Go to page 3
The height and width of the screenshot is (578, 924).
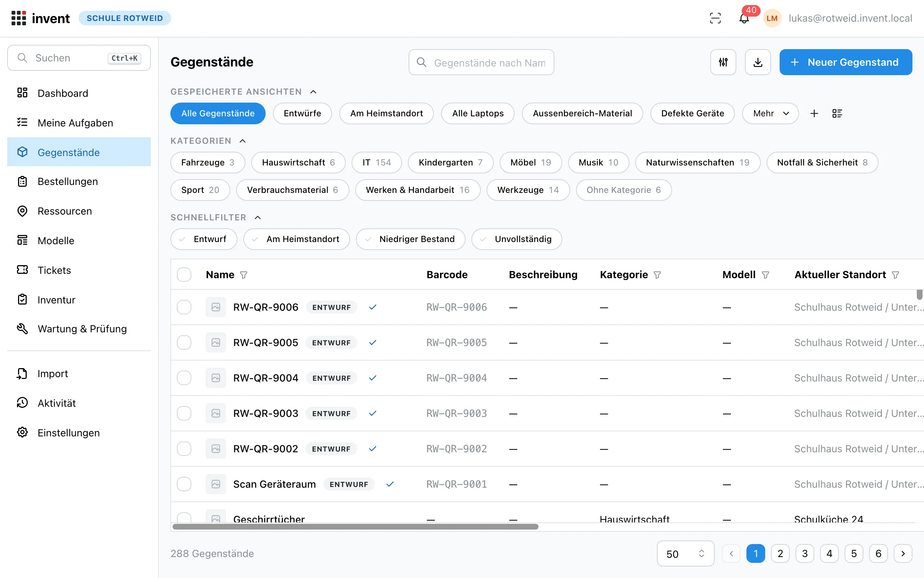[805, 553]
